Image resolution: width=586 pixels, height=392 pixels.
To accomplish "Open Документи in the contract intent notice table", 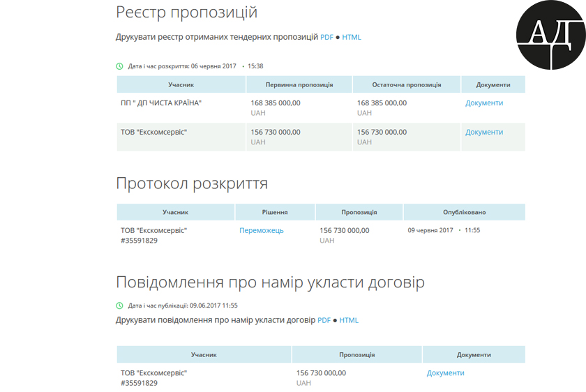I will tap(445, 373).
